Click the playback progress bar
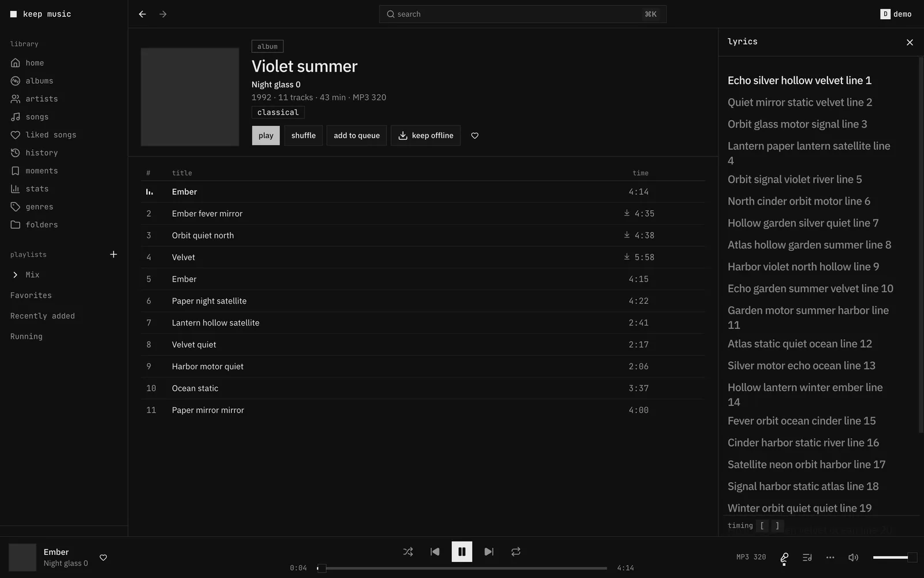The image size is (924, 578). tap(462, 568)
